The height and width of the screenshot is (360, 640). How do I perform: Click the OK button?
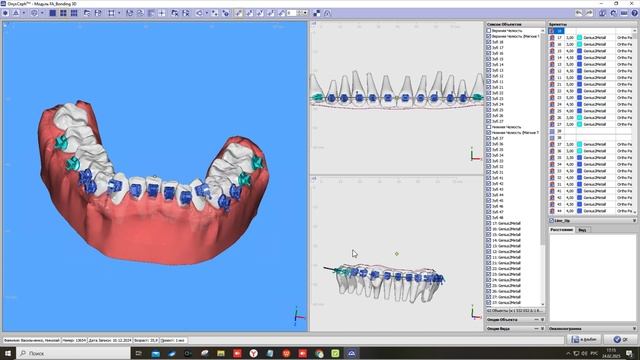pos(621,339)
